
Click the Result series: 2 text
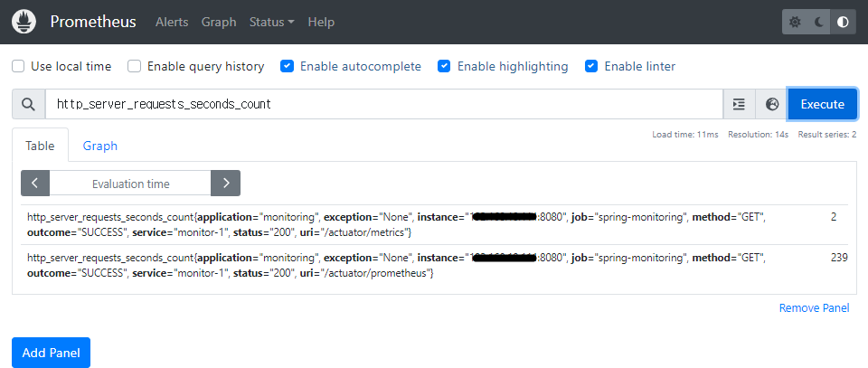pos(827,135)
